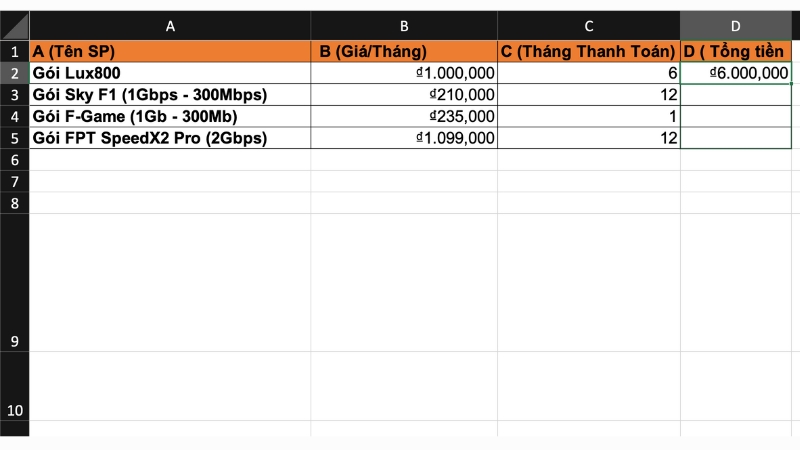Select the 'Gói Lux800' cell

click(170, 73)
